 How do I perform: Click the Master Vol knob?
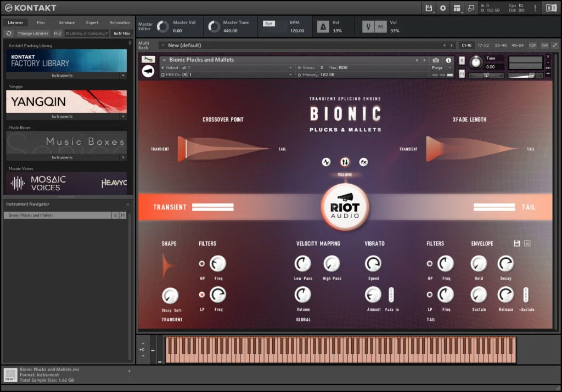pos(162,26)
